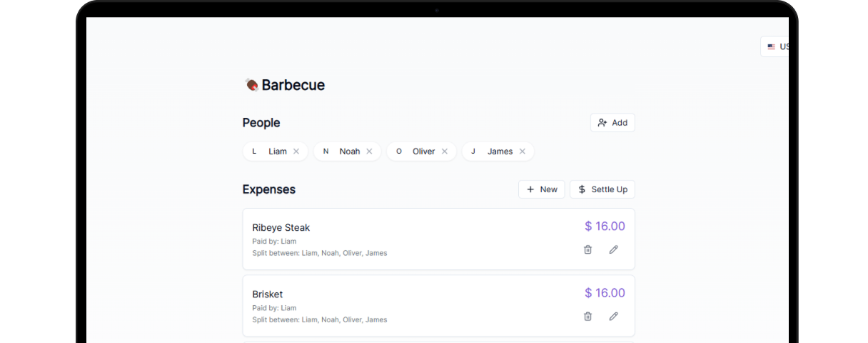Select the Oliver person chip

(421, 151)
